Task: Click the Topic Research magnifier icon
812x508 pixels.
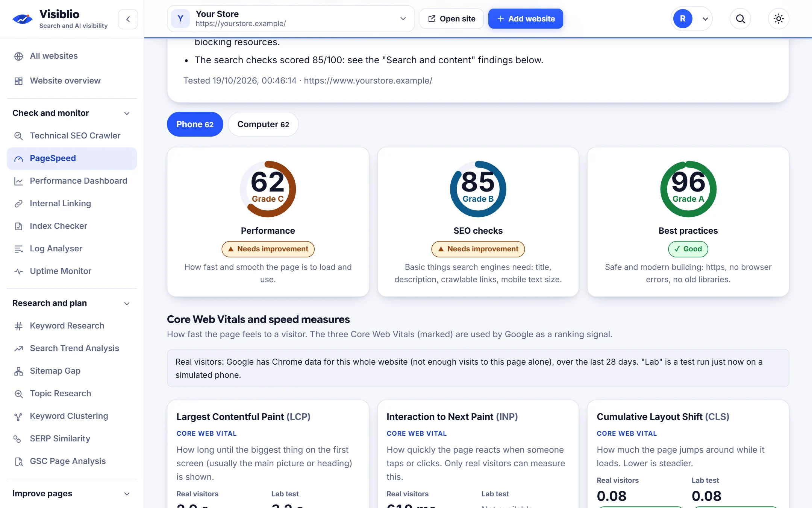Action: pos(18,394)
